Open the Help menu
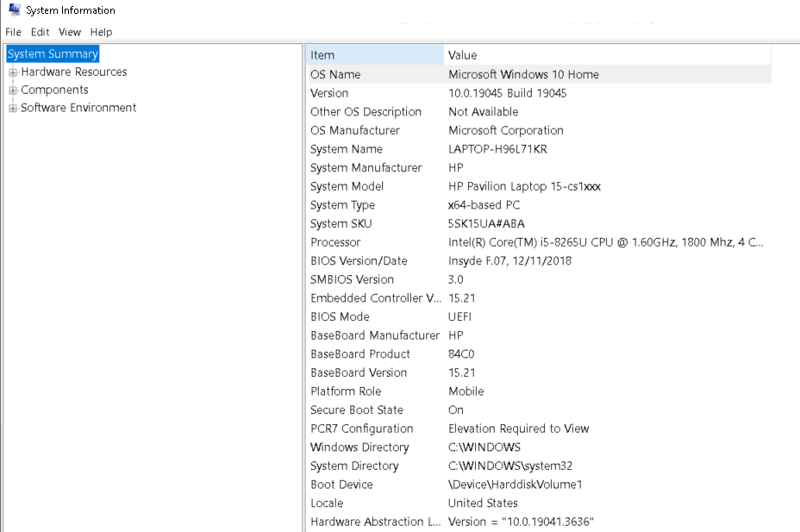 point(101,32)
